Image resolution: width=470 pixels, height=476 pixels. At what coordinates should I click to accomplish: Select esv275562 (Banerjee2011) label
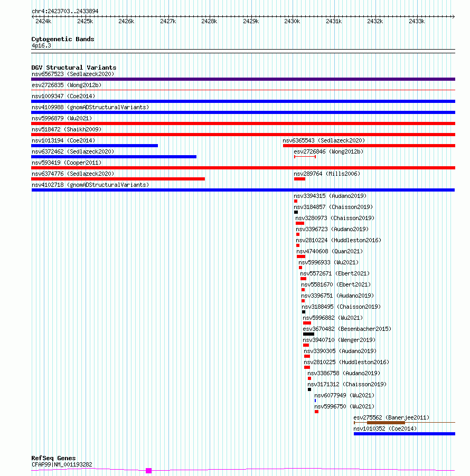[391, 418]
